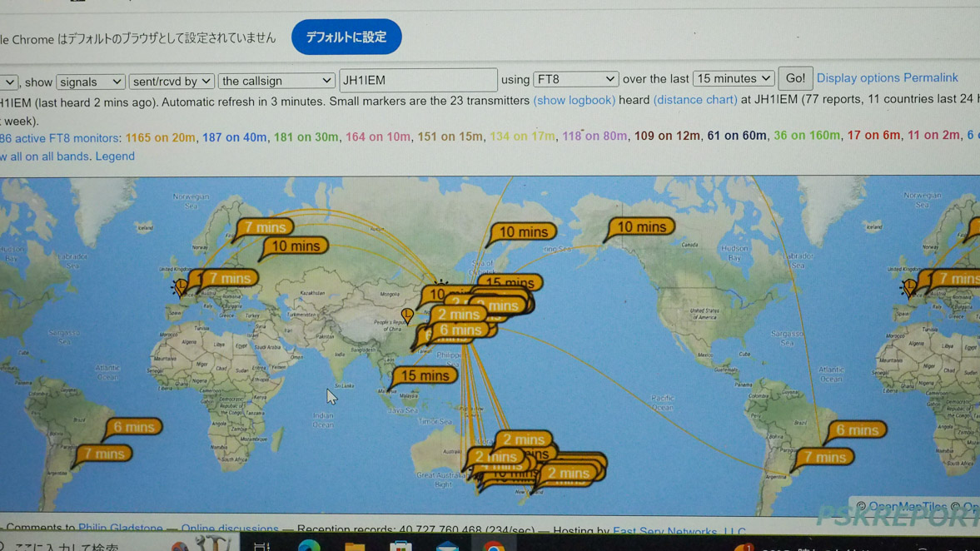The width and height of the screenshot is (980, 551).
Task: Click the 15 mins marker near Southeast Asia
Action: coord(425,376)
